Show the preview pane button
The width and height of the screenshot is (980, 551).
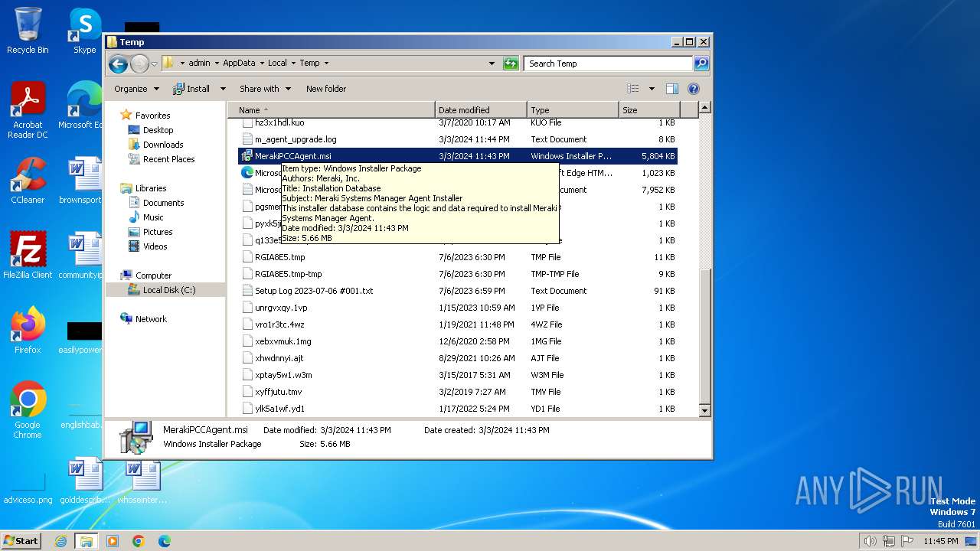pyautogui.click(x=671, y=89)
